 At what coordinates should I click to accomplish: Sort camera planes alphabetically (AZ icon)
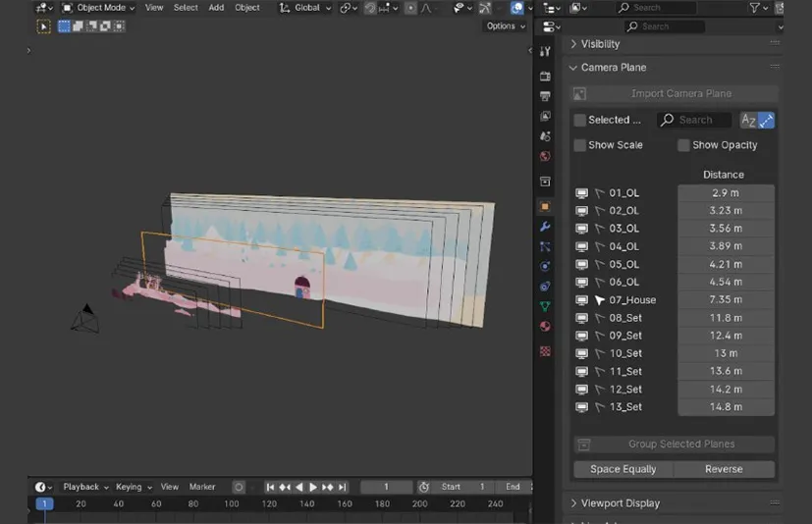748,120
